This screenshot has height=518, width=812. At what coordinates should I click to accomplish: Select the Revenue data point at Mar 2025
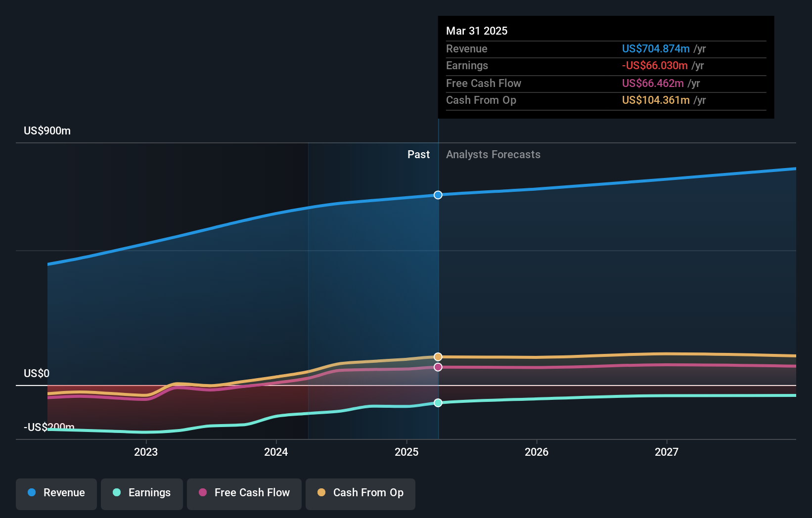coord(438,195)
